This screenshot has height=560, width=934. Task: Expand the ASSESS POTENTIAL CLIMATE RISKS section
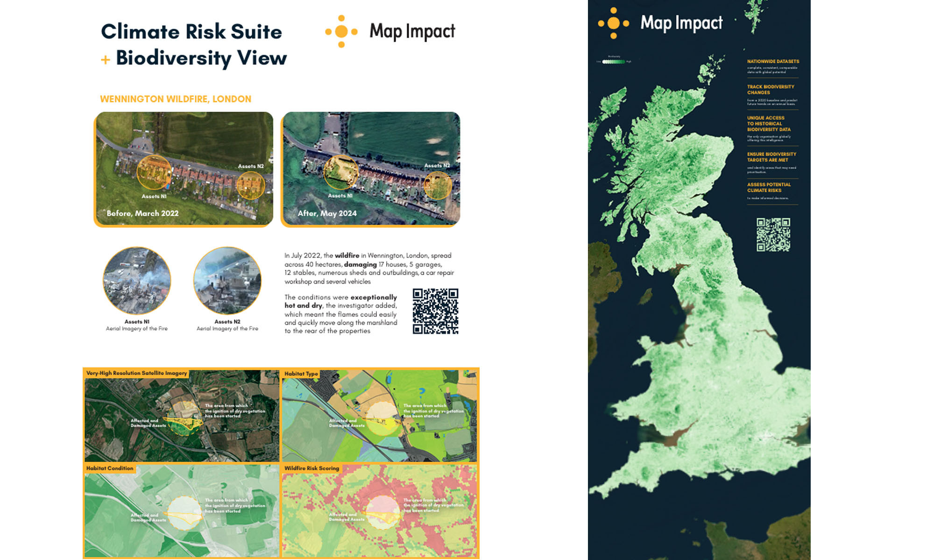click(x=769, y=187)
